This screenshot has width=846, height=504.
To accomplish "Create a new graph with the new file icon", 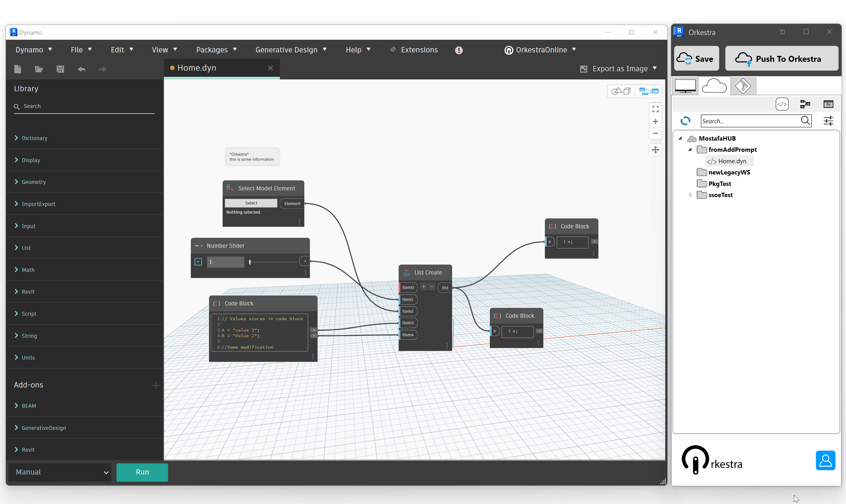I will (18, 69).
